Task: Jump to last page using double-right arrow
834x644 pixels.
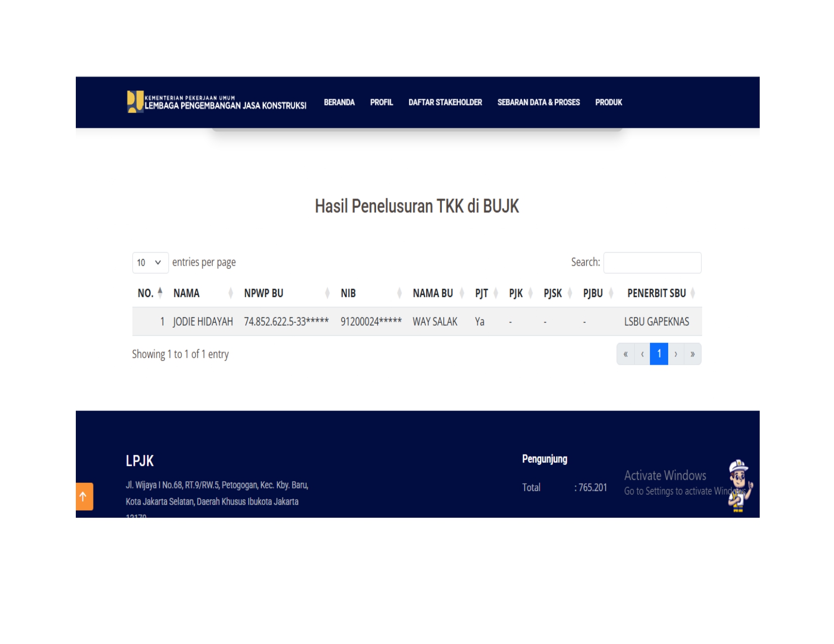Action: [x=692, y=354]
